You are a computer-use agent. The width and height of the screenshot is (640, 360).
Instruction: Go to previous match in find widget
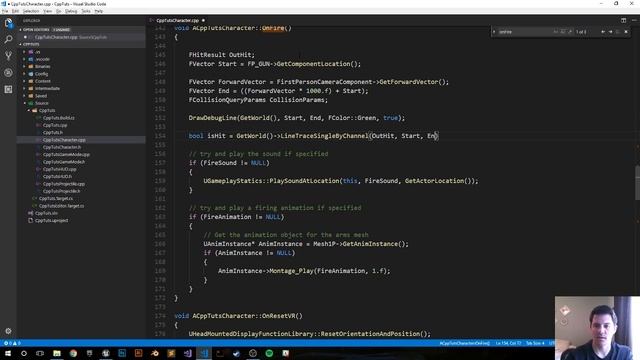point(603,32)
